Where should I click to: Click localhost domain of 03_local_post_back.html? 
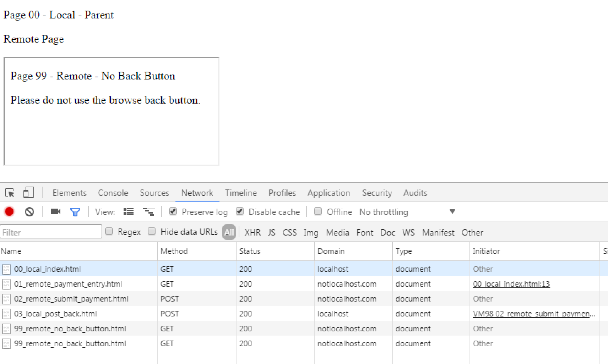(x=333, y=314)
